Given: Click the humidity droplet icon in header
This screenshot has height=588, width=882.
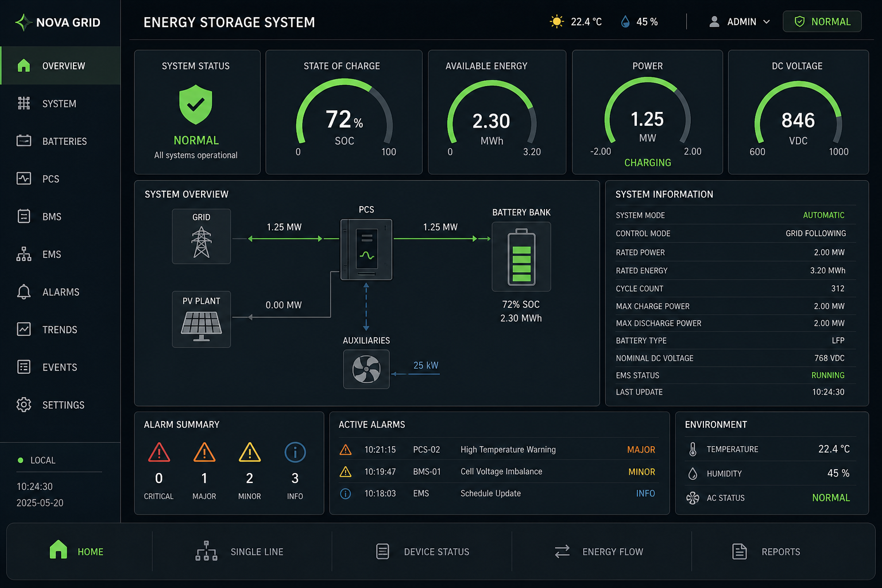Looking at the screenshot, I should coord(625,22).
